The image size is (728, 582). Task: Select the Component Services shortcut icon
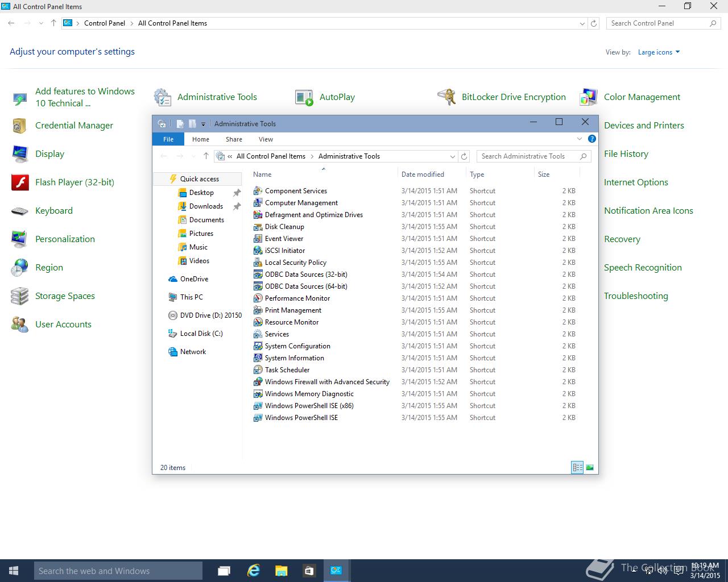(x=258, y=191)
